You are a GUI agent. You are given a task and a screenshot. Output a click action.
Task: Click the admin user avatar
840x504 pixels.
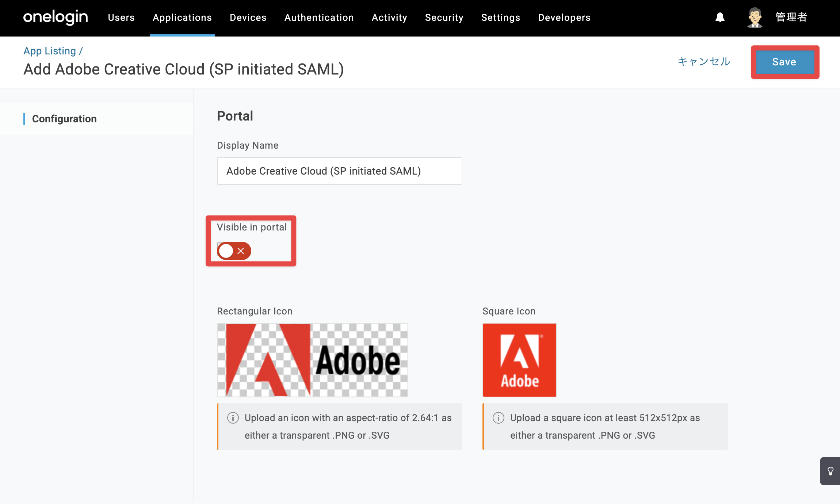[x=755, y=18]
